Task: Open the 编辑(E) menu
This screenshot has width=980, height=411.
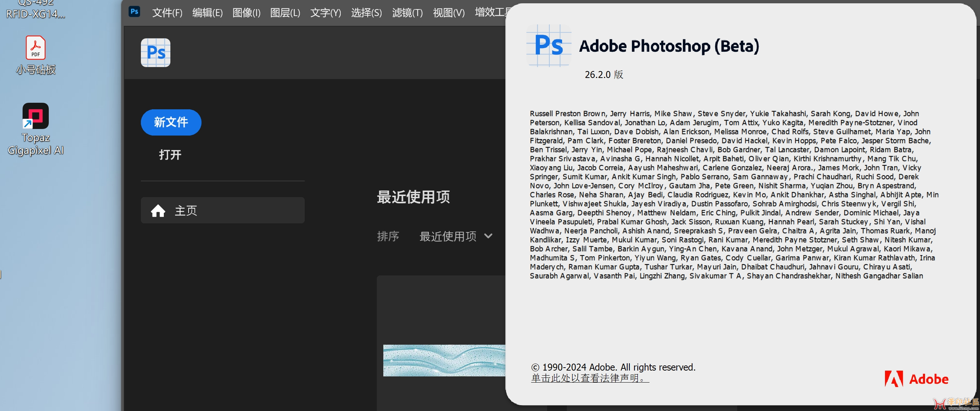Action: tap(208, 13)
